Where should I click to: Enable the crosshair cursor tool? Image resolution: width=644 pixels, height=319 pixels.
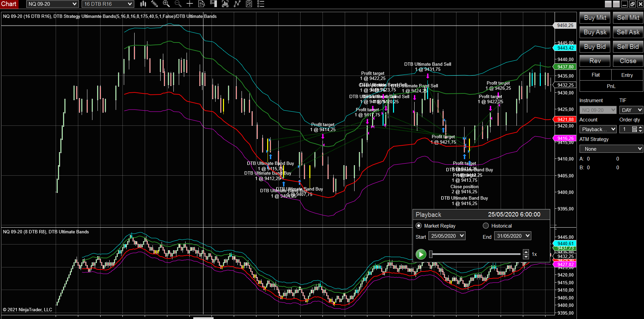pyautogui.click(x=190, y=4)
